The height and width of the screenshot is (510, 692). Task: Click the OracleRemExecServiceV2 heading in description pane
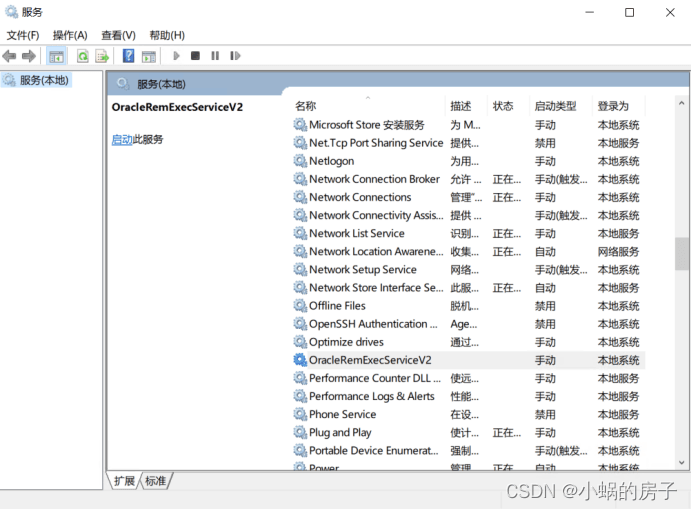point(177,107)
